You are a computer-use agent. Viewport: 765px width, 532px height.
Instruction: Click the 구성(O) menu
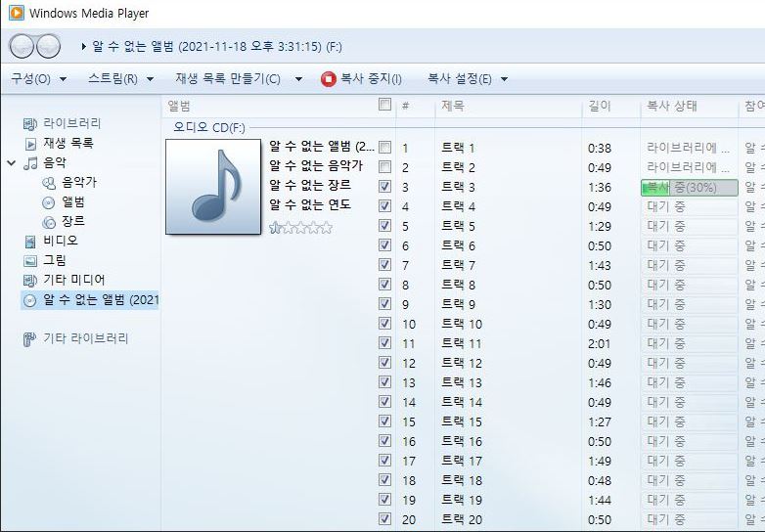[30, 79]
